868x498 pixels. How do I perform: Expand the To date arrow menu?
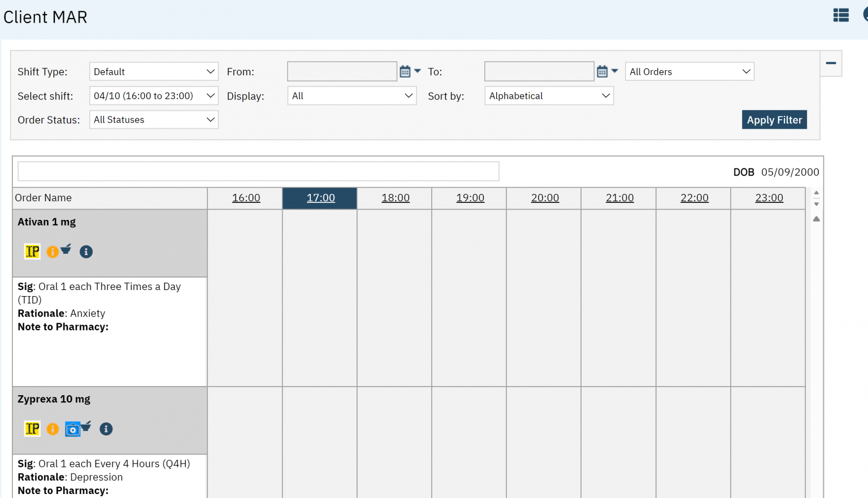[615, 71]
